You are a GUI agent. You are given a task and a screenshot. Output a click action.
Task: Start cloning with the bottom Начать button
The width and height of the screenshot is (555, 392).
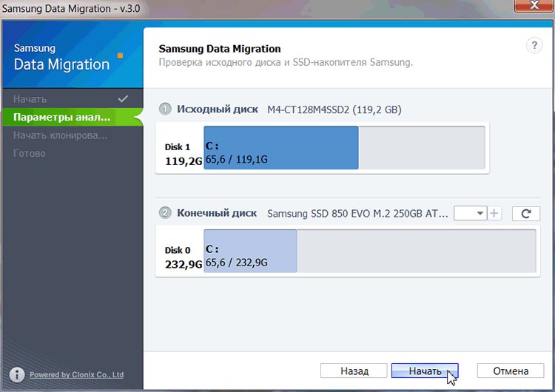(x=425, y=371)
